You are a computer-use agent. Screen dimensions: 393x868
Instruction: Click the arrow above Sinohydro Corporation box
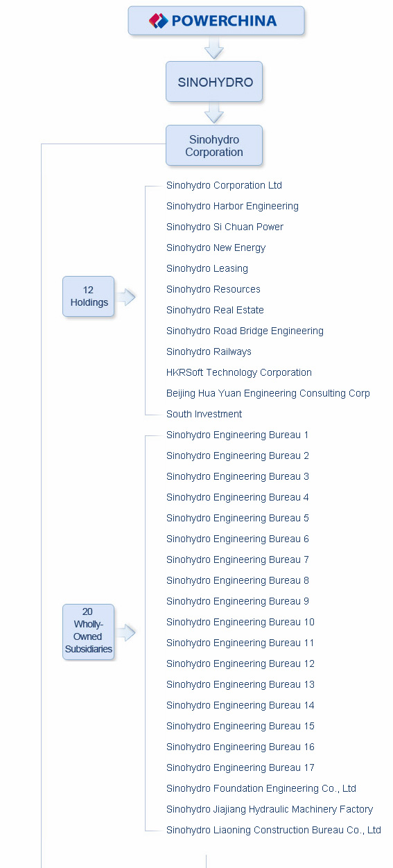[214, 113]
